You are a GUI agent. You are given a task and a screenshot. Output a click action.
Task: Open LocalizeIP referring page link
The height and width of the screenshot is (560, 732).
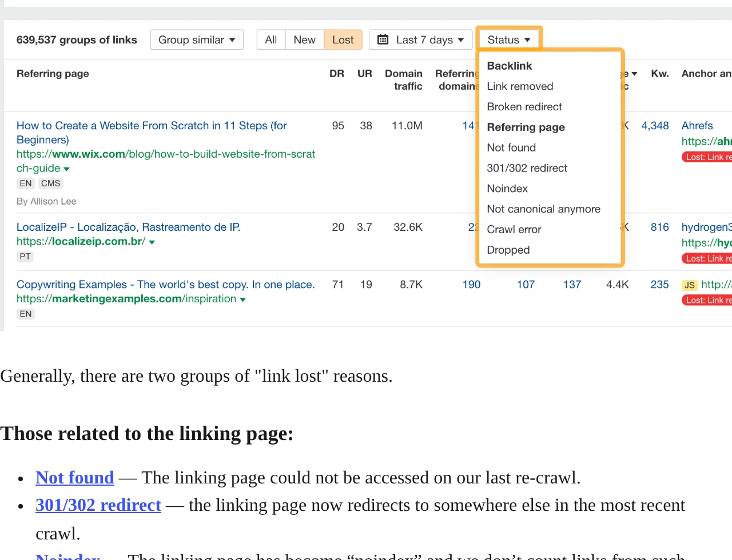pos(128,227)
